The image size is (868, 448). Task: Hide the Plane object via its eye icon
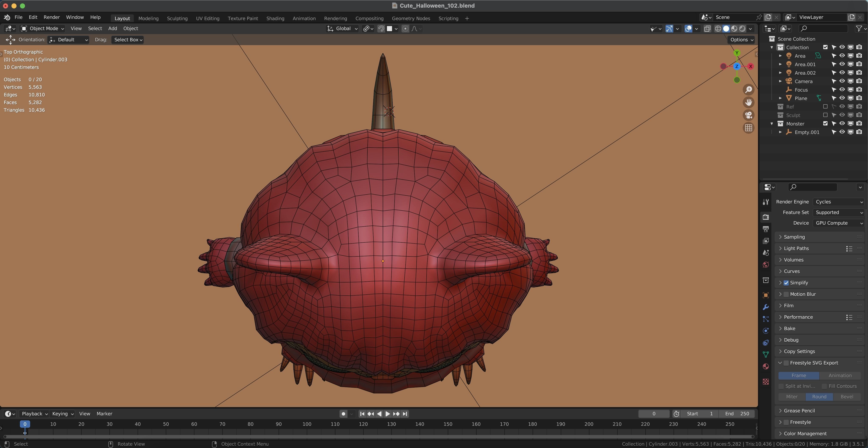click(842, 98)
